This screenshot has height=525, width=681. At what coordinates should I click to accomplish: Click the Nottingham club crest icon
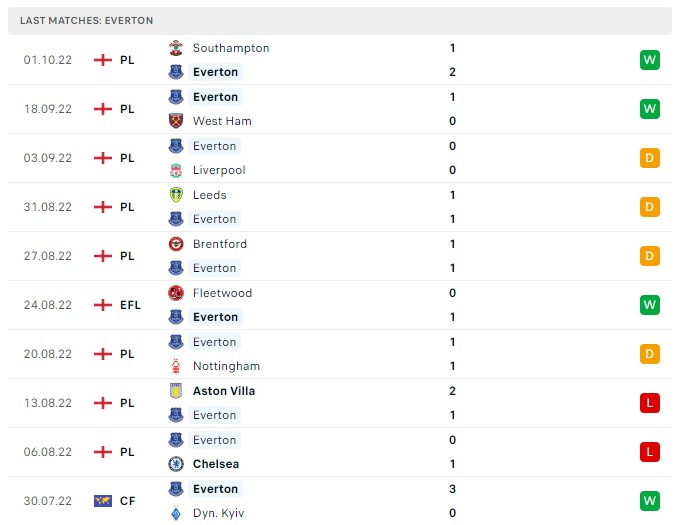click(176, 366)
